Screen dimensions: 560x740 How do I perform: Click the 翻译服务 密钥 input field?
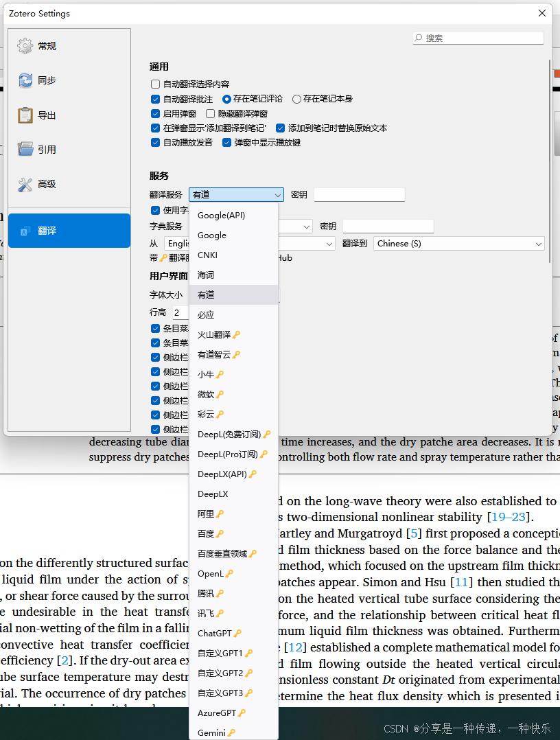360,194
